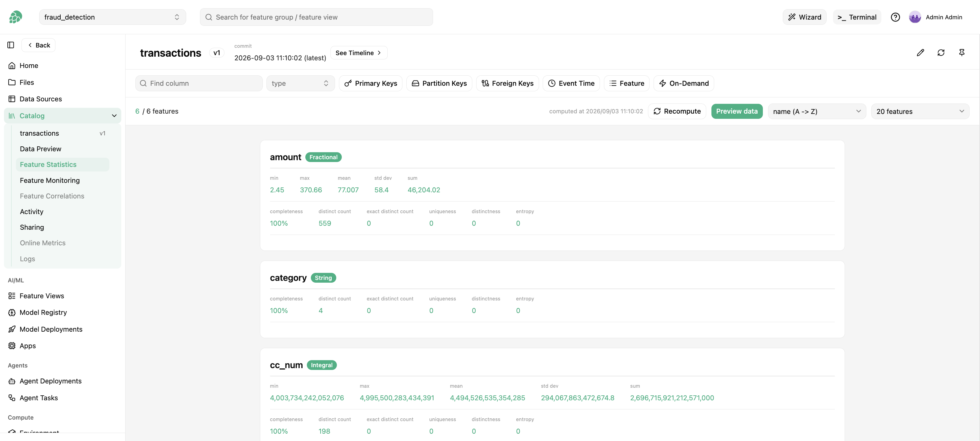Filter columns by Primary Keys
This screenshot has height=441, width=980.
371,83
